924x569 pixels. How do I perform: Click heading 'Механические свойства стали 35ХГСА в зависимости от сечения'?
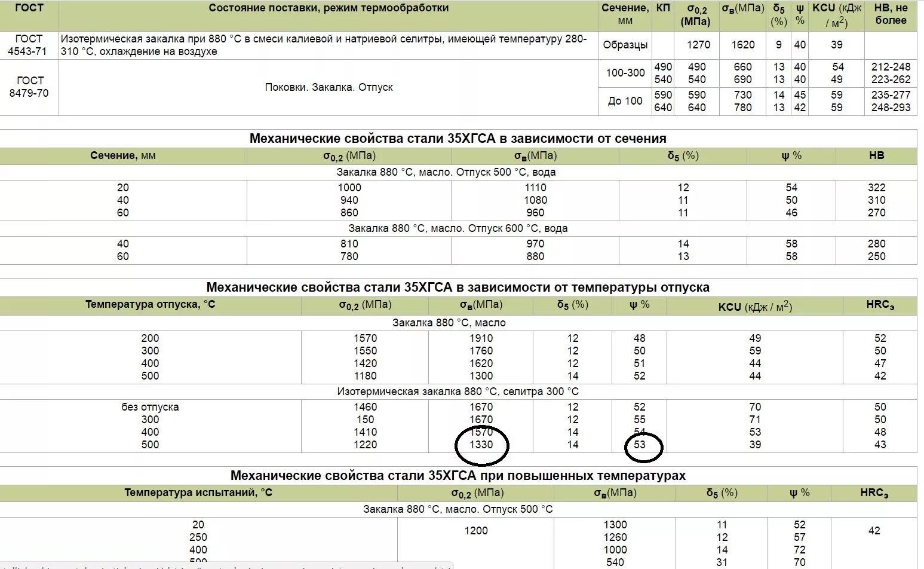458,139
